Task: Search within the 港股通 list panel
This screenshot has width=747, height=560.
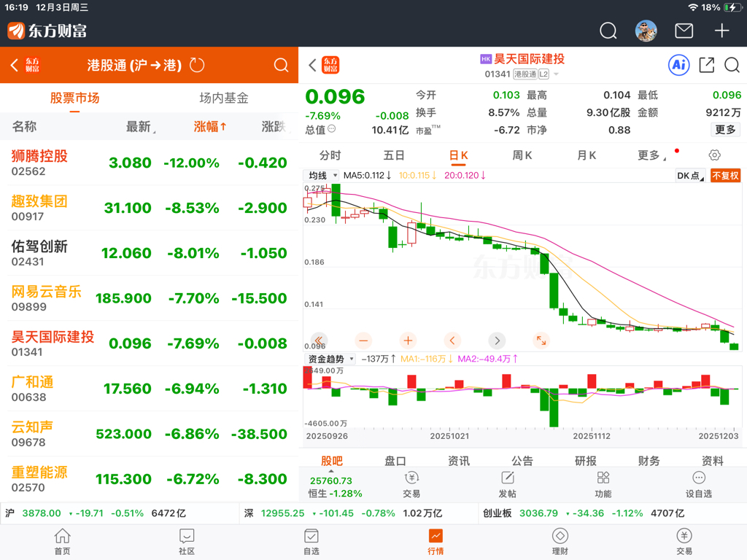Action: click(x=281, y=65)
